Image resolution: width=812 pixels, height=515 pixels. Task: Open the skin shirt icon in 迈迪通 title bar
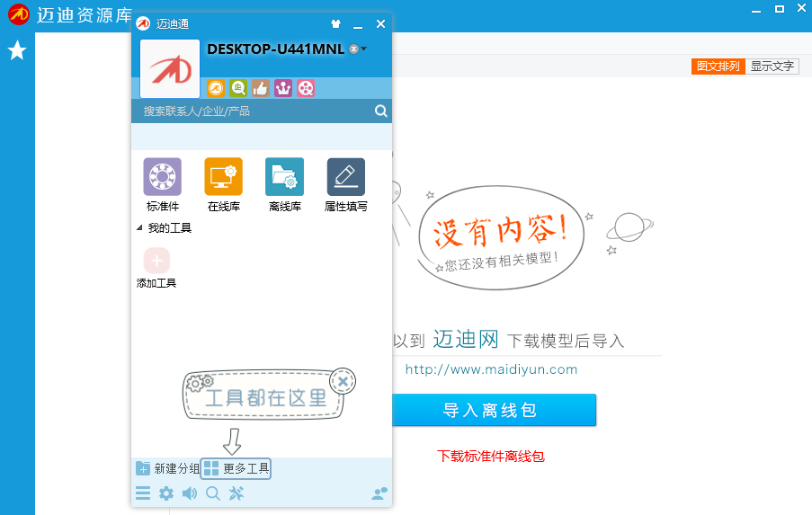pos(335,23)
